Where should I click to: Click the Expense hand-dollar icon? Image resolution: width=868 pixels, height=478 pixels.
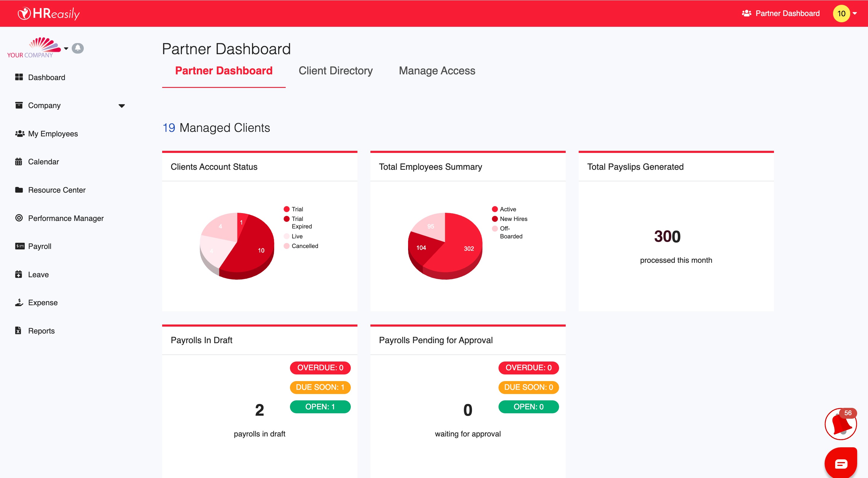[19, 302]
